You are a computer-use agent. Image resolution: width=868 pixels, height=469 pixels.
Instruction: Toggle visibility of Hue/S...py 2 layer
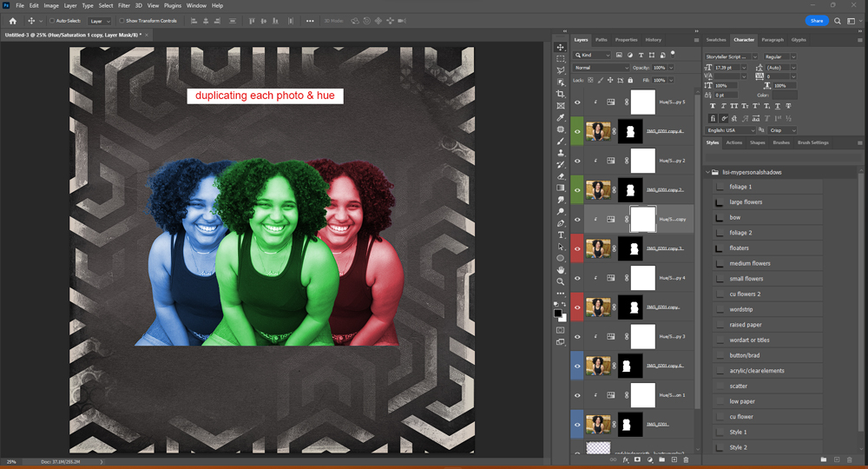click(577, 161)
